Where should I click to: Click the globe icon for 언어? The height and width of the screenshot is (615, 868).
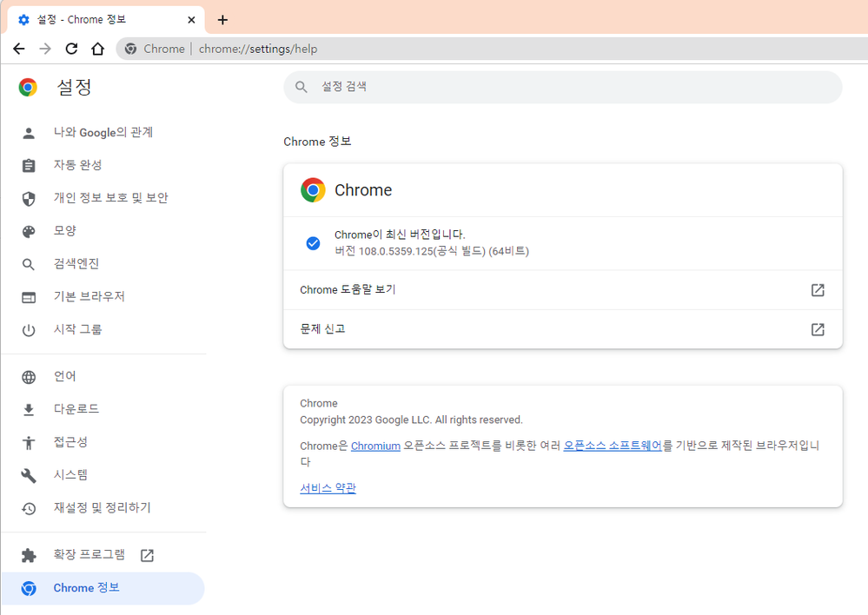[28, 377]
